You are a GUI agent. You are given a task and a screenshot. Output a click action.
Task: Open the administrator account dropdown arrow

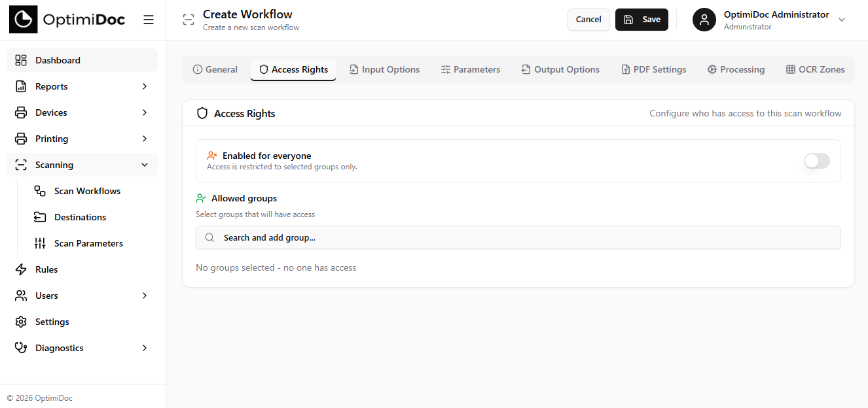coord(842,20)
